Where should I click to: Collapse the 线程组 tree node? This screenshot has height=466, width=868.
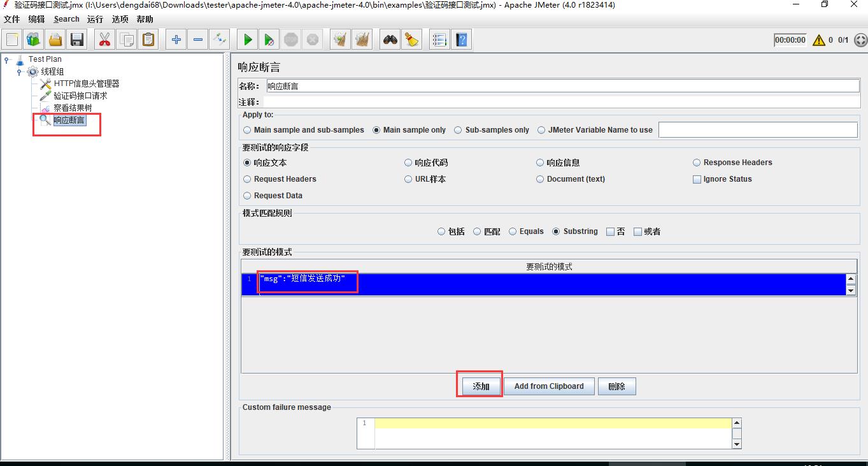click(x=19, y=72)
